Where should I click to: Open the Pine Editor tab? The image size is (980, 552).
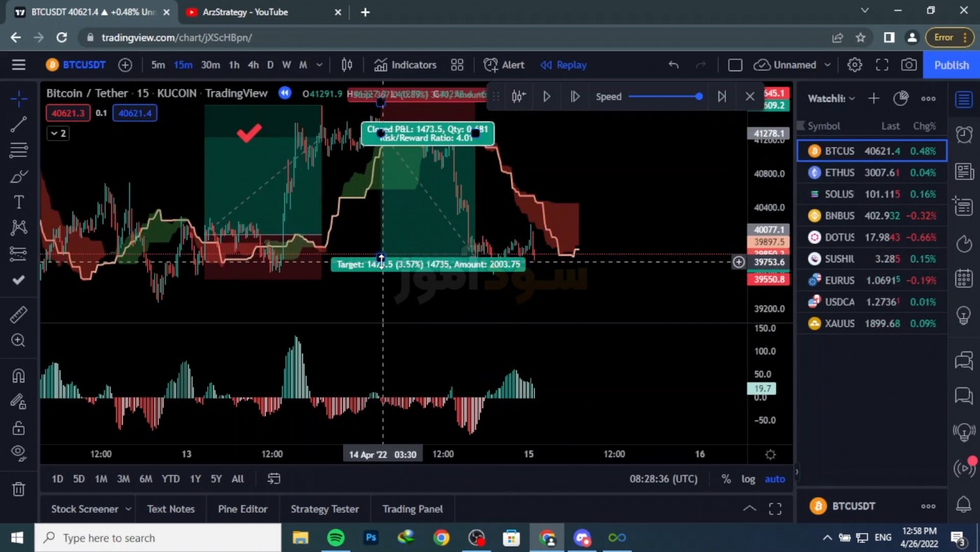tap(243, 509)
